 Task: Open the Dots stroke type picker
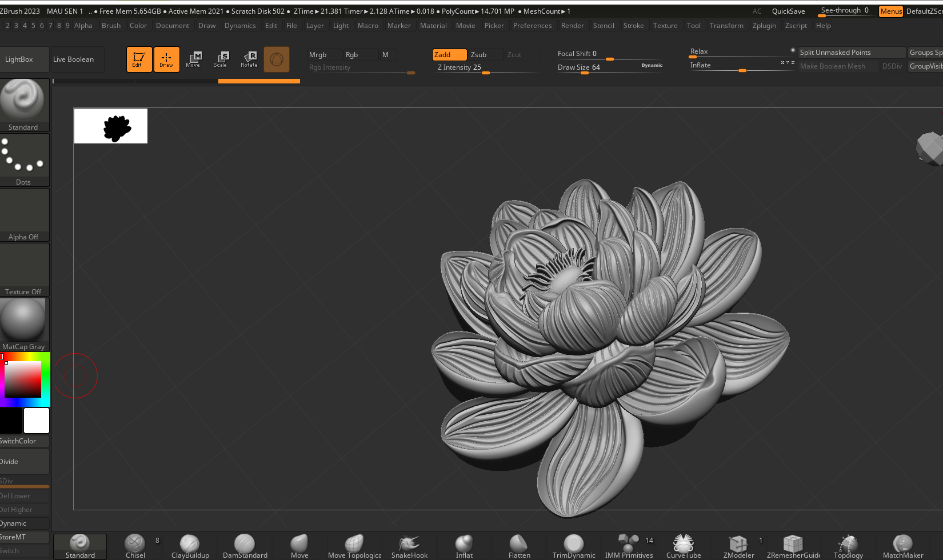[24, 159]
